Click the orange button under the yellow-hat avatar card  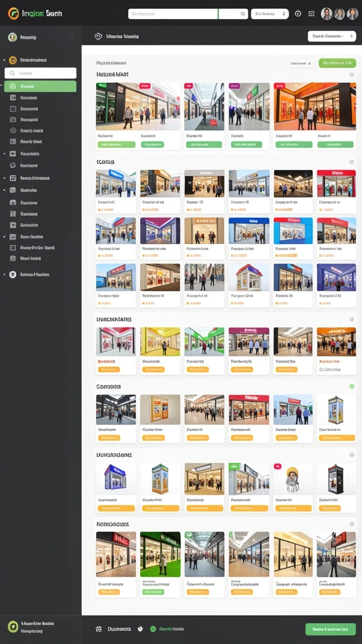tap(293, 508)
